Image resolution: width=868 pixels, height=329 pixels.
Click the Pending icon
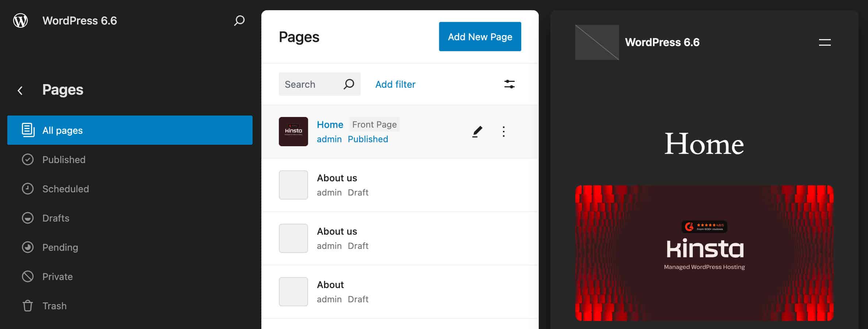point(28,247)
